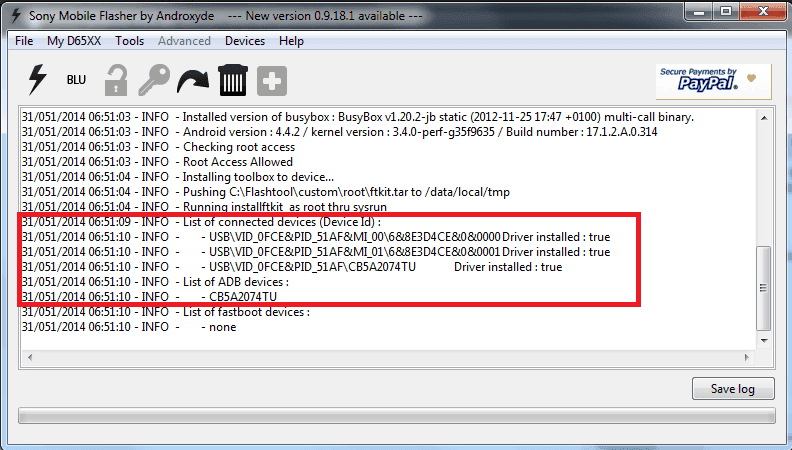
Task: Open the grayed Advanced menu
Action: point(184,41)
